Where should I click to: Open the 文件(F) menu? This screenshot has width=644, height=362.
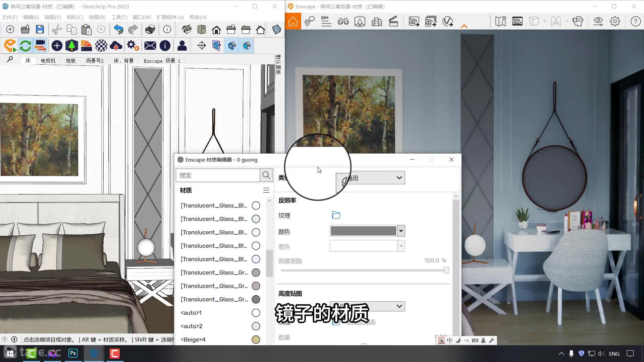tap(10, 17)
